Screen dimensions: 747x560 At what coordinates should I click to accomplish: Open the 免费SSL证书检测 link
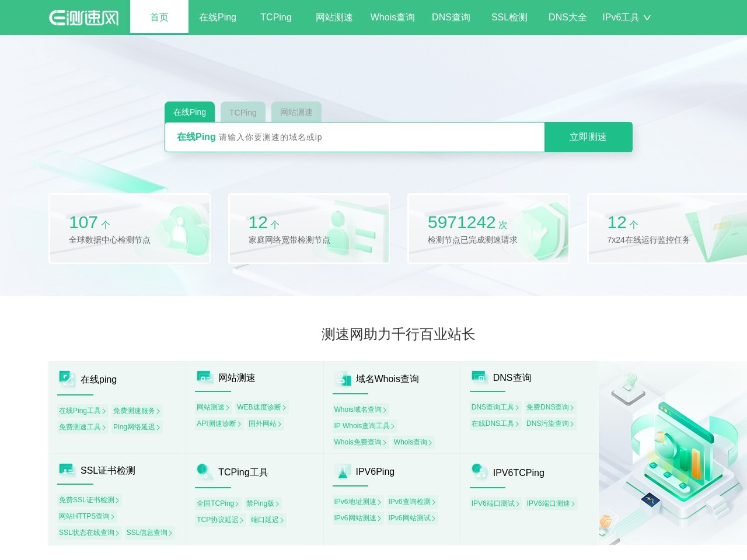pos(88,500)
